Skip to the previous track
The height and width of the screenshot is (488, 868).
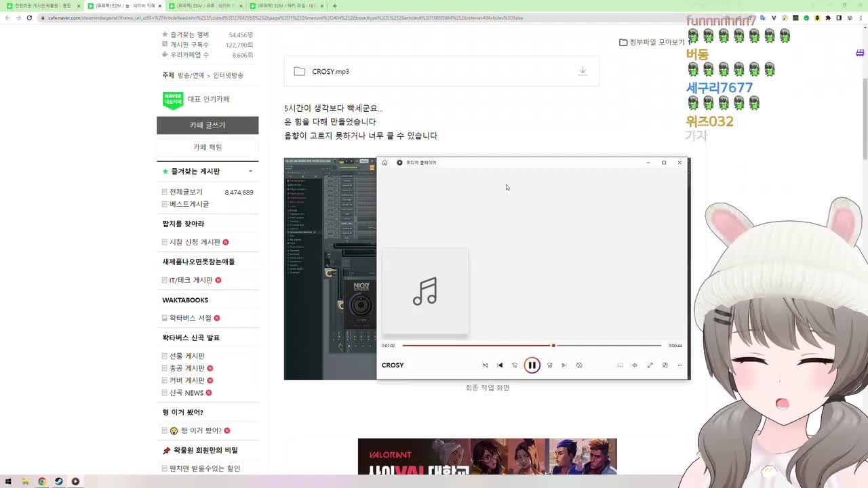point(500,365)
